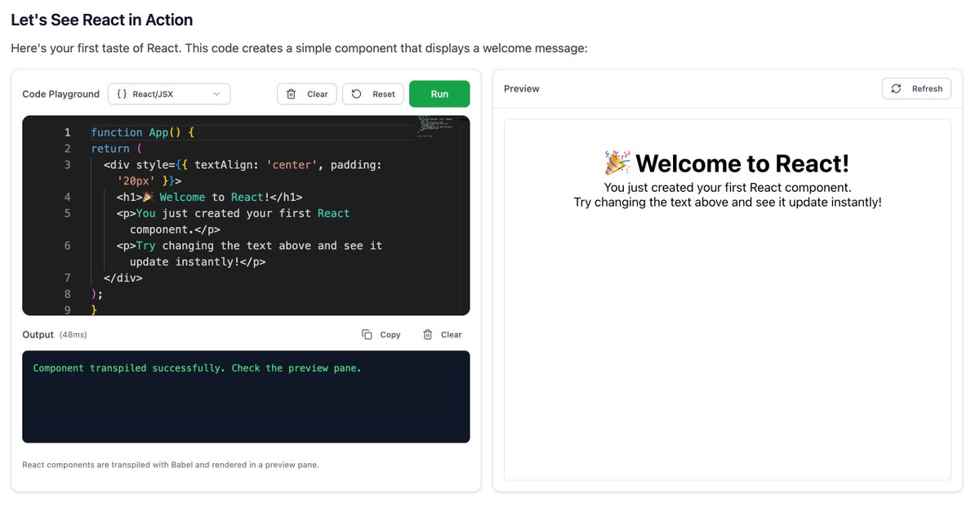Viewport: 980px width, 508px height.
Task: Click Copy above the output area
Action: click(x=382, y=334)
